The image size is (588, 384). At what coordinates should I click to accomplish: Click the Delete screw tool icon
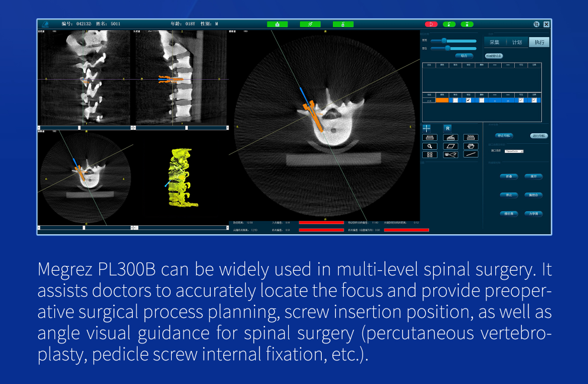[x=471, y=137]
